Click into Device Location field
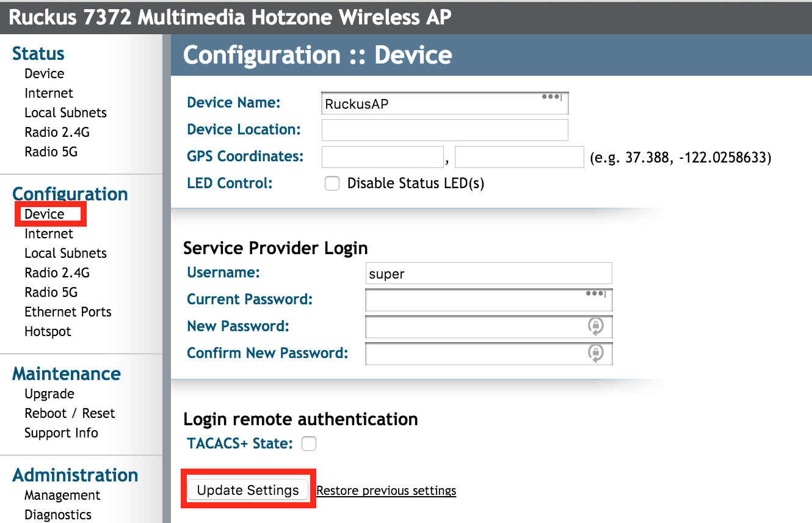This screenshot has height=523, width=812. [x=444, y=130]
